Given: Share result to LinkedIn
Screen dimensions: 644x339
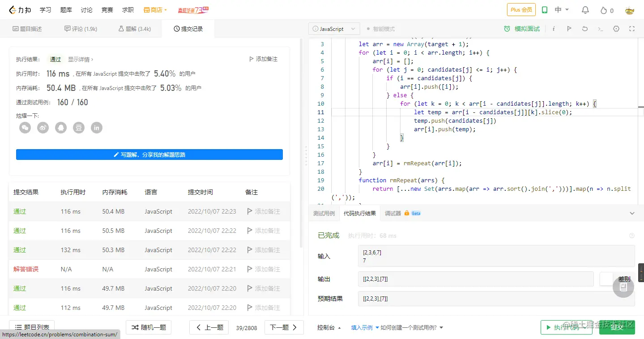Looking at the screenshot, I should (97, 128).
